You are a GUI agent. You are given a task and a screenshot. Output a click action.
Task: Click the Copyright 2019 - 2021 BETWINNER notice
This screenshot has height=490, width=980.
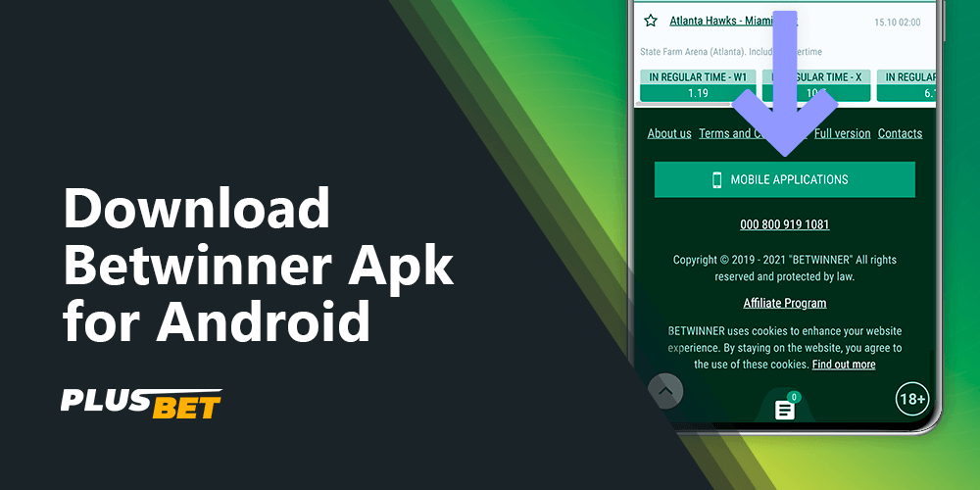point(784,268)
